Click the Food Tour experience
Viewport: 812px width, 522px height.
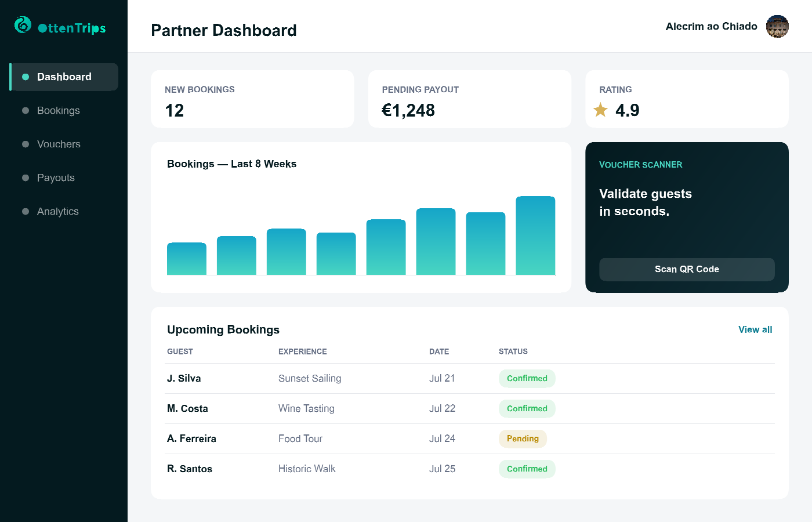tap(300, 439)
